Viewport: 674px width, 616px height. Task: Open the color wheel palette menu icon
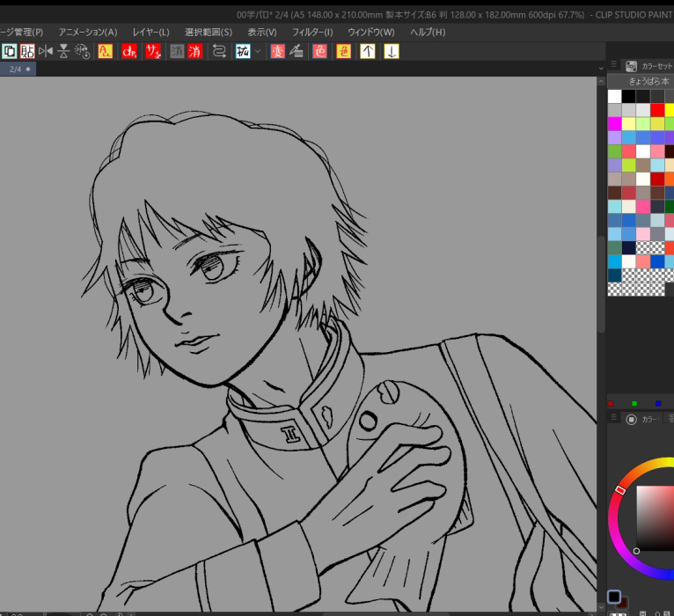614,417
